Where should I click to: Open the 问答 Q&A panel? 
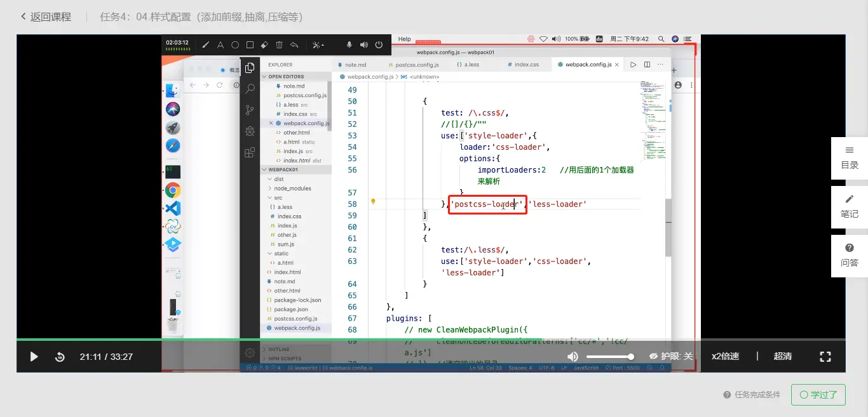[x=850, y=256]
